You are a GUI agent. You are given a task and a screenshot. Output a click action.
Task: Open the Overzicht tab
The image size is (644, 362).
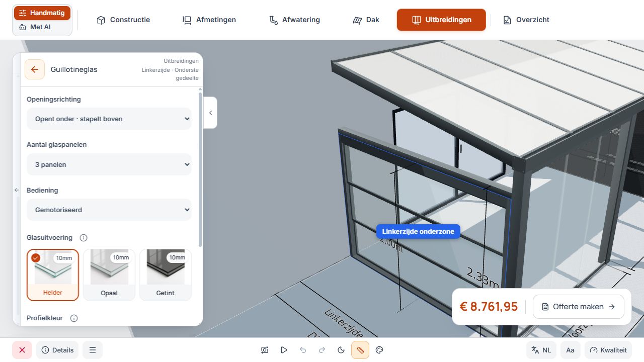(526, 20)
